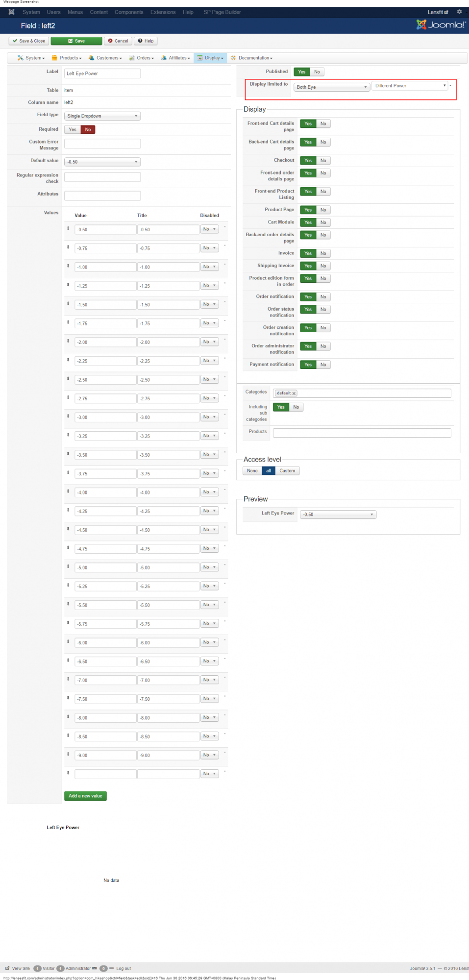Click the Customers menu icon
This screenshot has width=469, height=980.
92,58
